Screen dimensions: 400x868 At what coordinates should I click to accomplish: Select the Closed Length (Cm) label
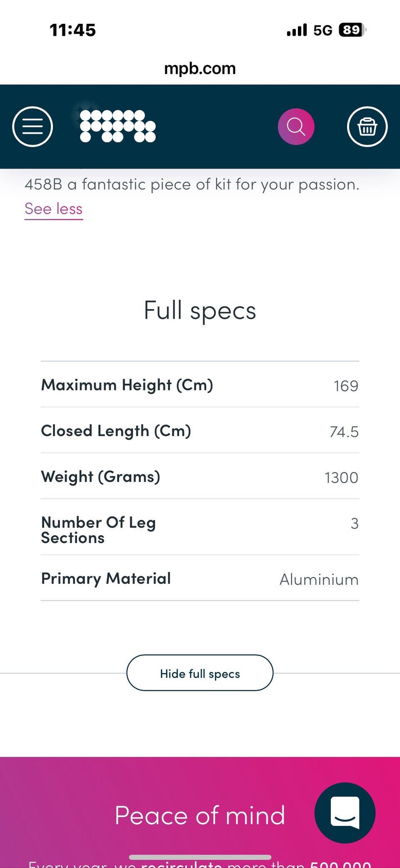(116, 431)
